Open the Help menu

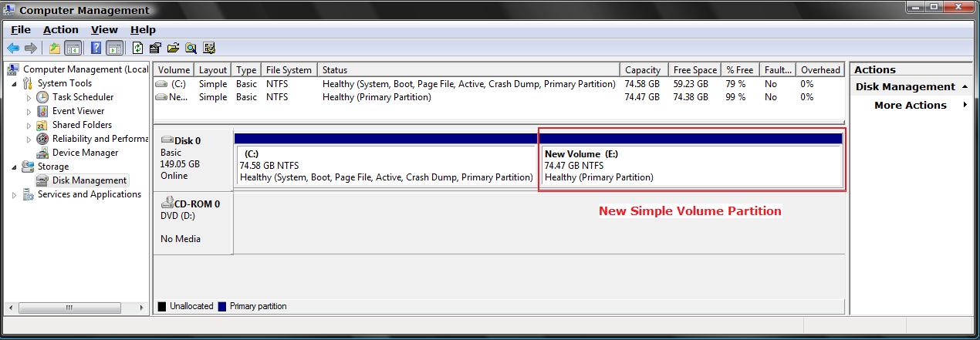(143, 29)
